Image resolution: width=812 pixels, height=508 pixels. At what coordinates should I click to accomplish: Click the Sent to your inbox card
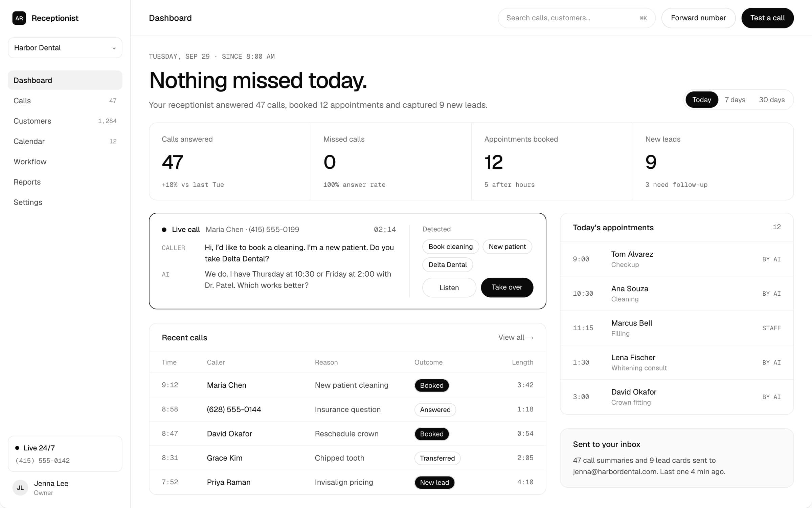pyautogui.click(x=677, y=458)
